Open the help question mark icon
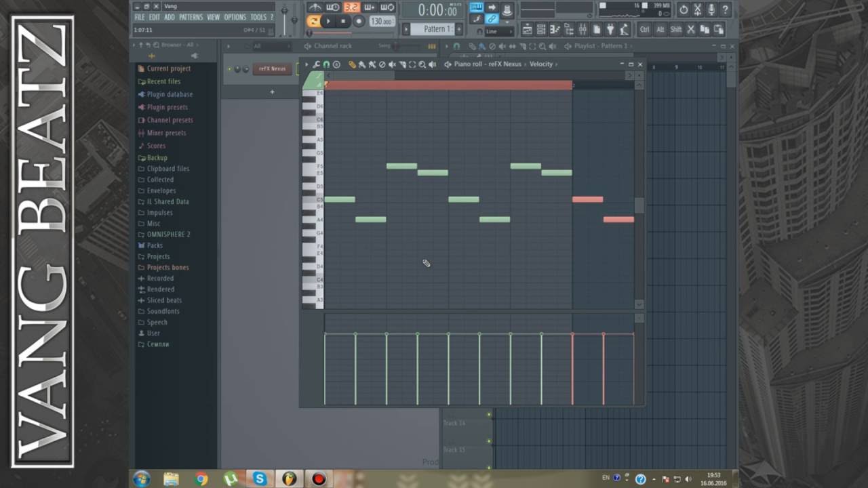Viewport: 868px width, 488px height. (x=726, y=9)
